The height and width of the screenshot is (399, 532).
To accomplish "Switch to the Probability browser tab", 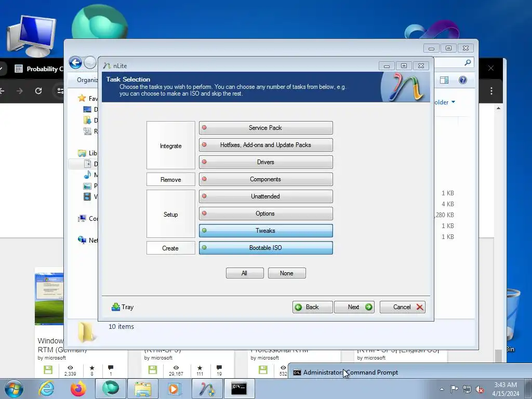I will coord(38,69).
